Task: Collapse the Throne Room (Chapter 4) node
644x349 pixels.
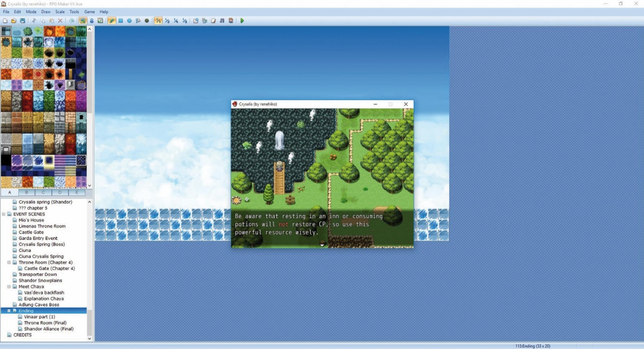Action: 9,263
